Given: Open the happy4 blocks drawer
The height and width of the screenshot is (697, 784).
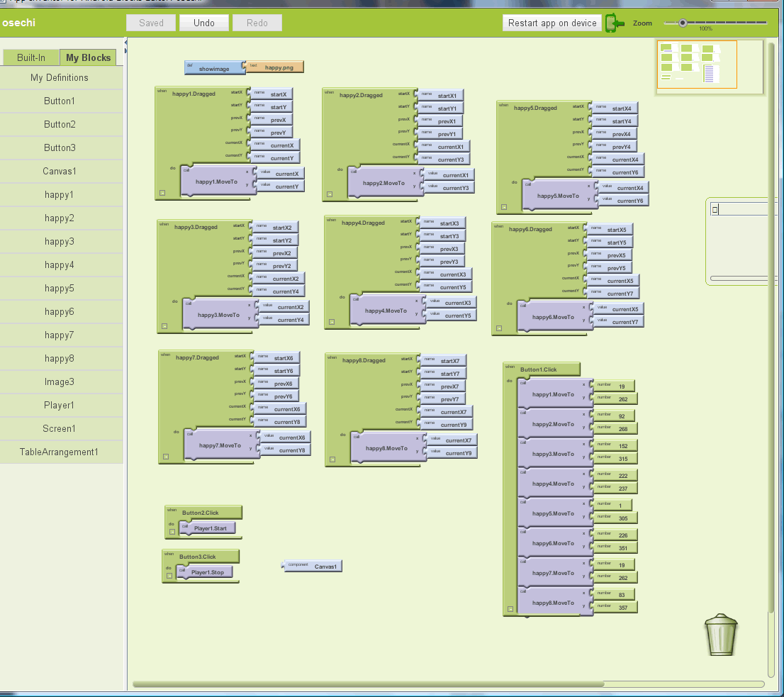Looking at the screenshot, I should 60,265.
